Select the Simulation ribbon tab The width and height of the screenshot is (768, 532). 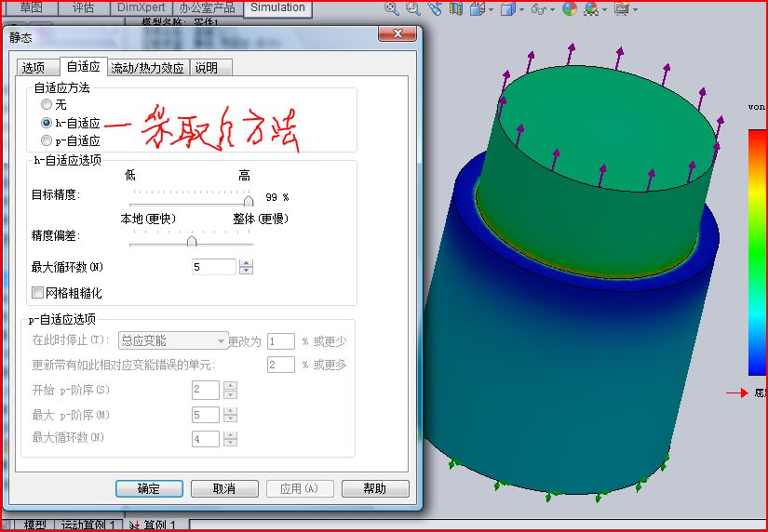277,7
